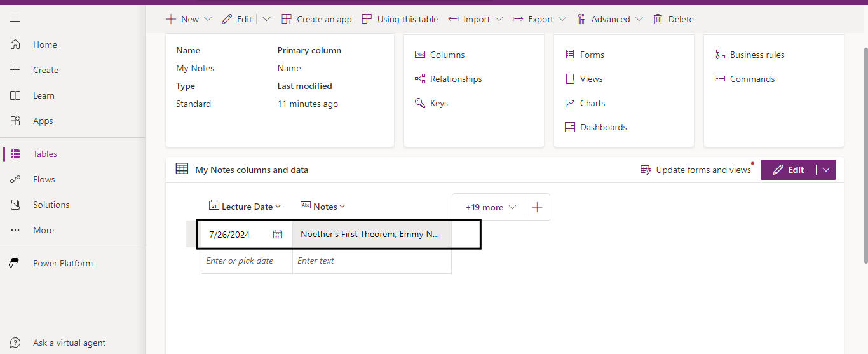Open the Relationships schema link
The height and width of the screenshot is (354, 868).
pos(456,79)
